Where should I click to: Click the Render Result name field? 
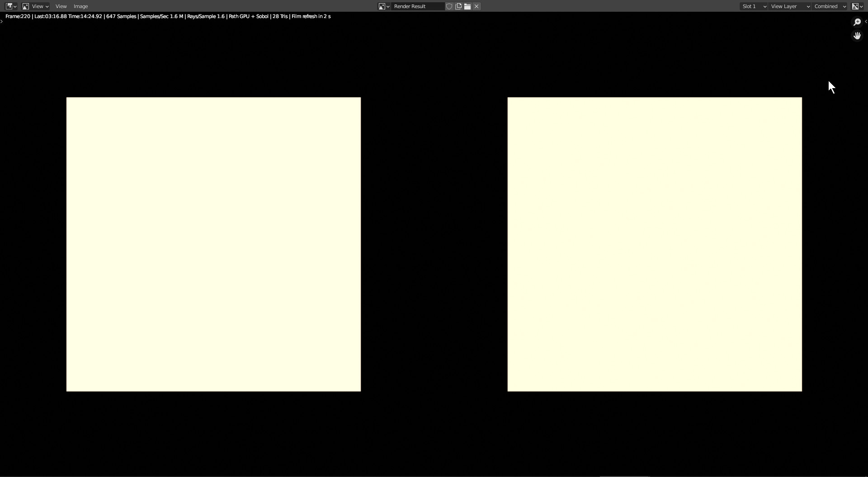click(417, 6)
